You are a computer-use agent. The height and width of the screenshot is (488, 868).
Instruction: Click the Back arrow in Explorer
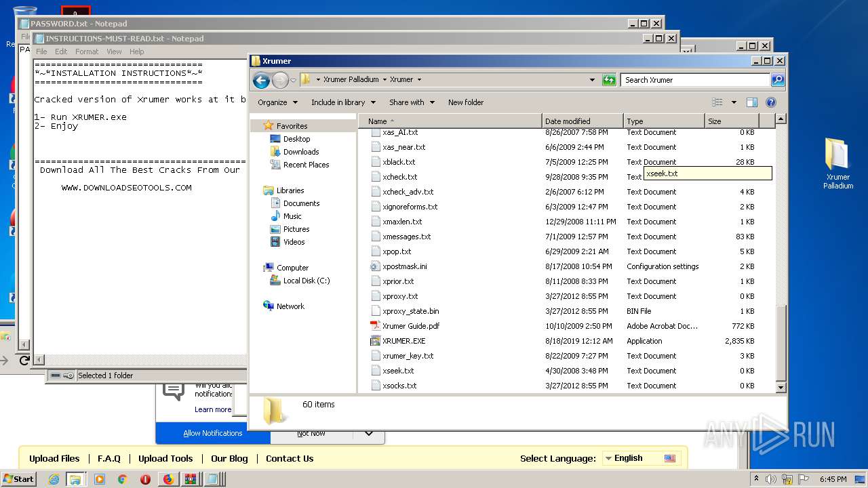[x=261, y=81]
